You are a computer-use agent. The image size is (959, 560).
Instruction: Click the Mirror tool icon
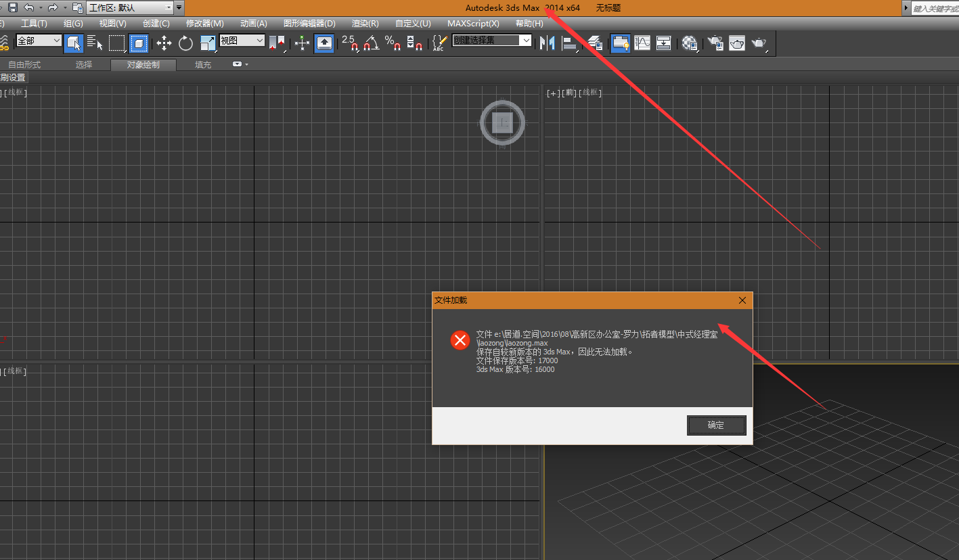[548, 43]
